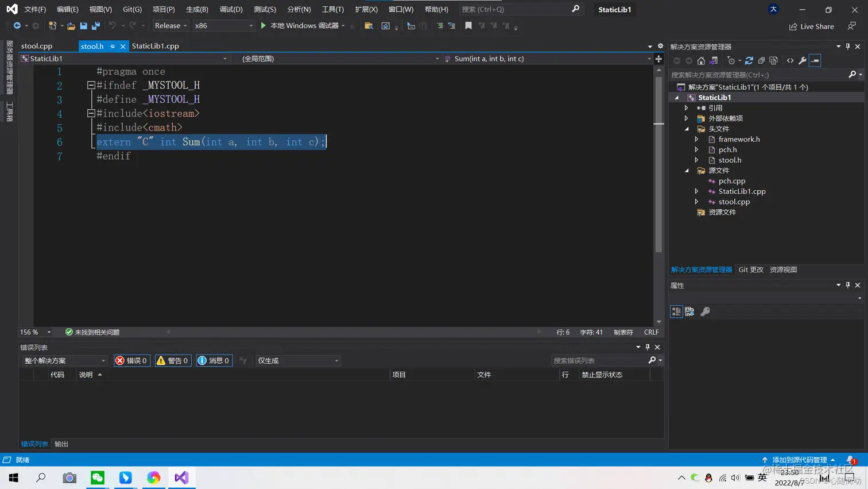This screenshot has height=489, width=868.
Task: Expand the StaticLib1.cpp tree node
Action: click(696, 191)
